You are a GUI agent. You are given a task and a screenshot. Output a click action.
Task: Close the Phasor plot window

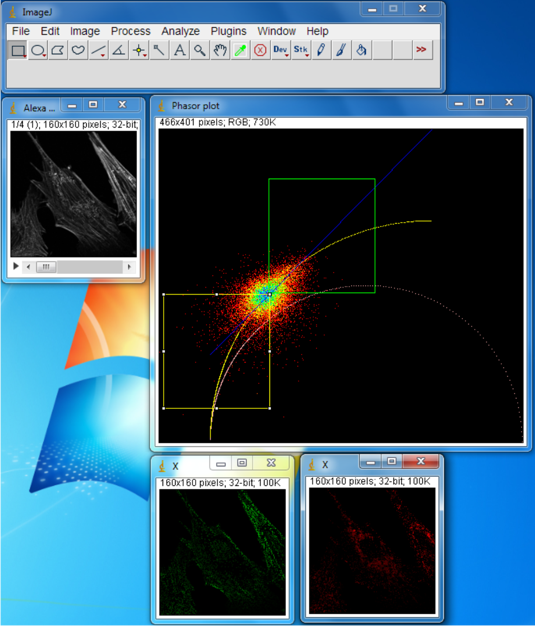[509, 103]
